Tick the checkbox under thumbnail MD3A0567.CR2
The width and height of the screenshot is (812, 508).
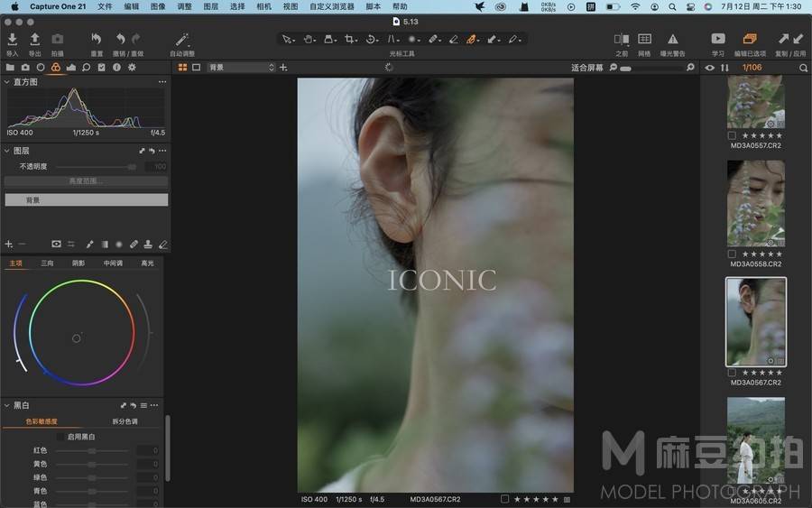coord(732,373)
